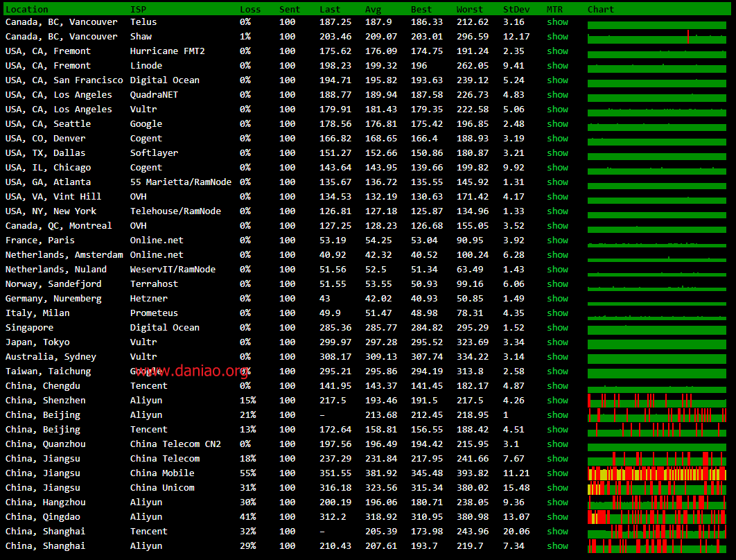736x560 pixels.
Task: Click the "Germany, Nuremberg" location text
Action: [53, 299]
